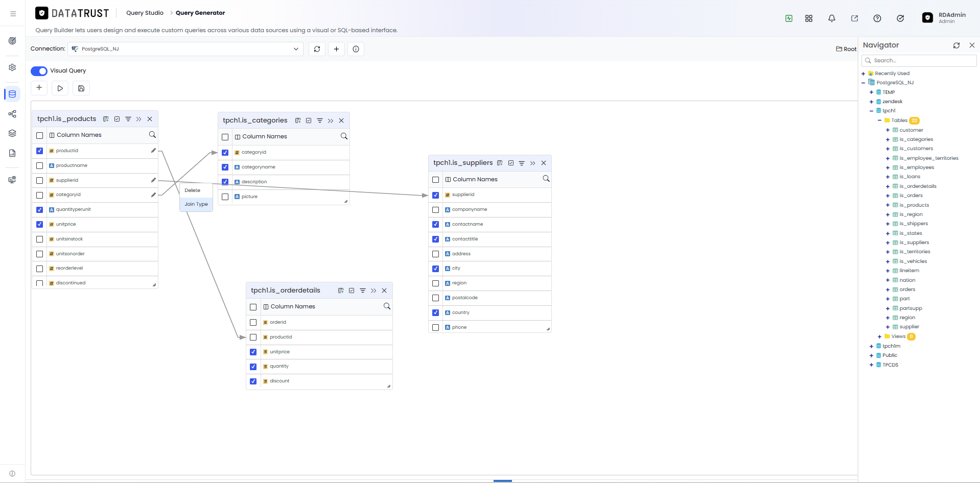980x483 pixels.
Task: Search columns in is_products table
Action: (x=152, y=135)
